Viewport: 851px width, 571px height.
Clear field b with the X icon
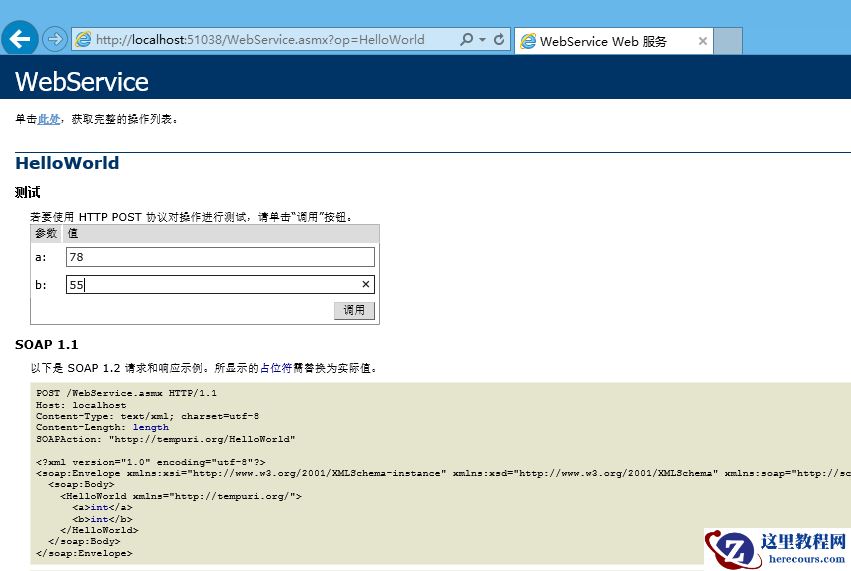coord(366,284)
